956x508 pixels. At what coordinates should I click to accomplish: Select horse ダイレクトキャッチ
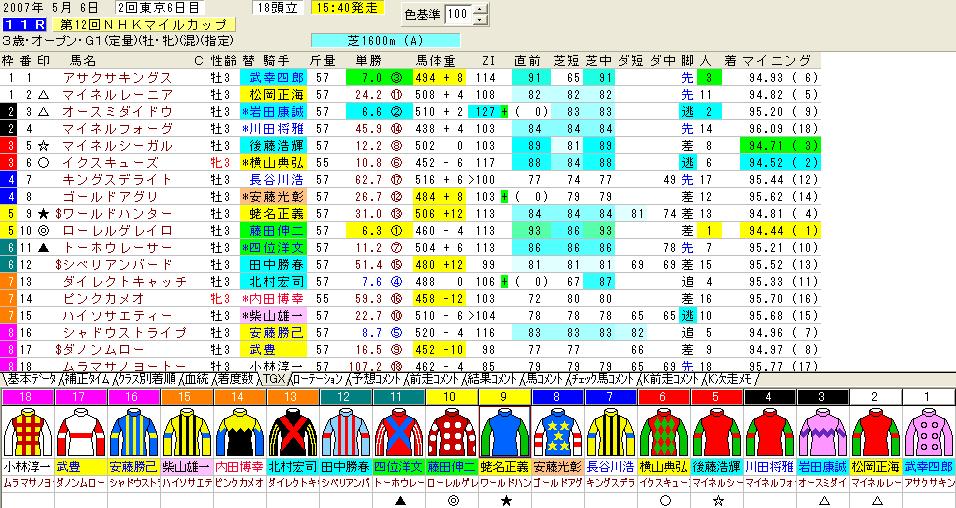(x=125, y=282)
